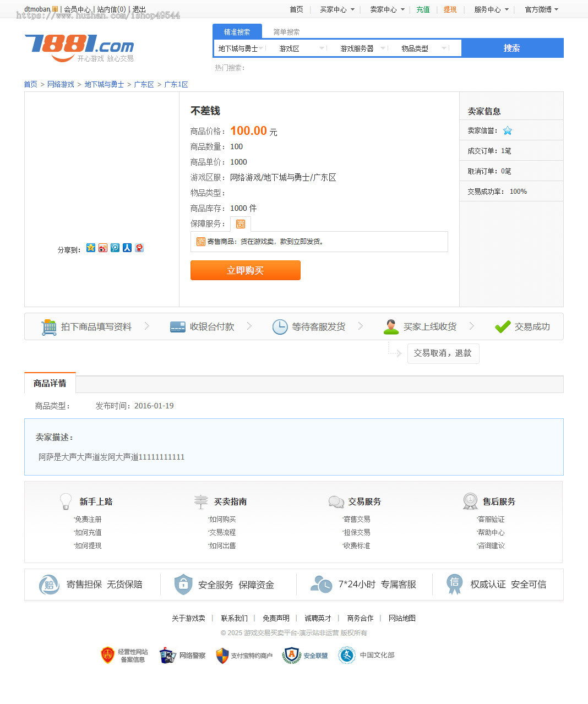588x704 pixels.
Task: Open the 如何购买 guide link
Action: (x=222, y=519)
